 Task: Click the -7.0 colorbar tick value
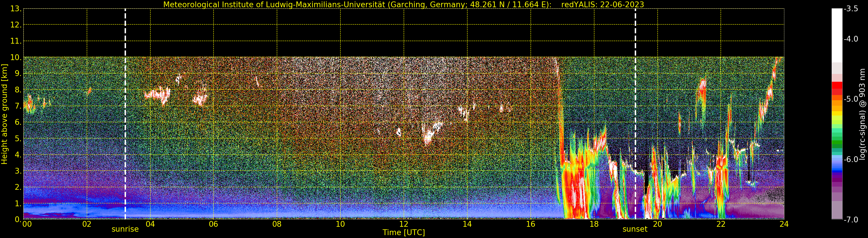click(851, 220)
